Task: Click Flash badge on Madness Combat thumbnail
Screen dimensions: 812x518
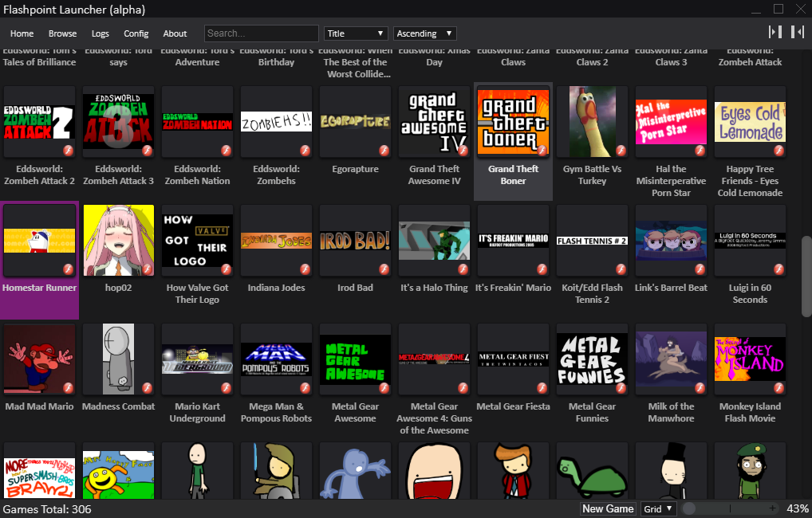Action: point(147,387)
